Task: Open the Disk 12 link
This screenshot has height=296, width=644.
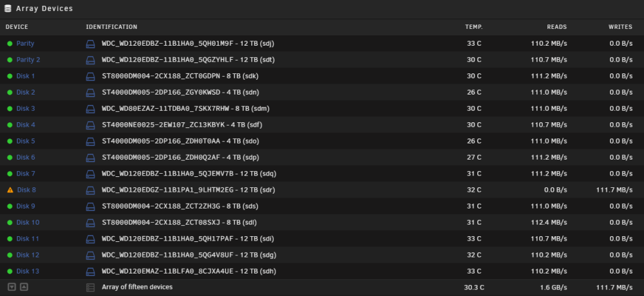Action: click(28, 255)
